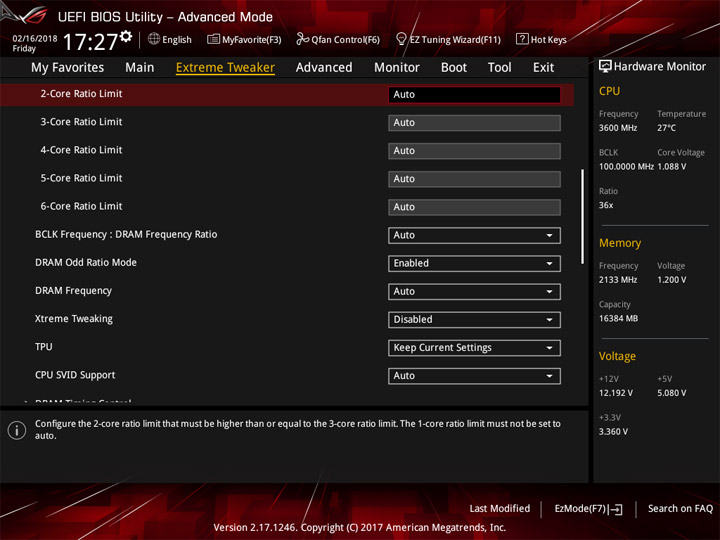
Task: Click the MyFavorite list icon
Action: [x=213, y=39]
